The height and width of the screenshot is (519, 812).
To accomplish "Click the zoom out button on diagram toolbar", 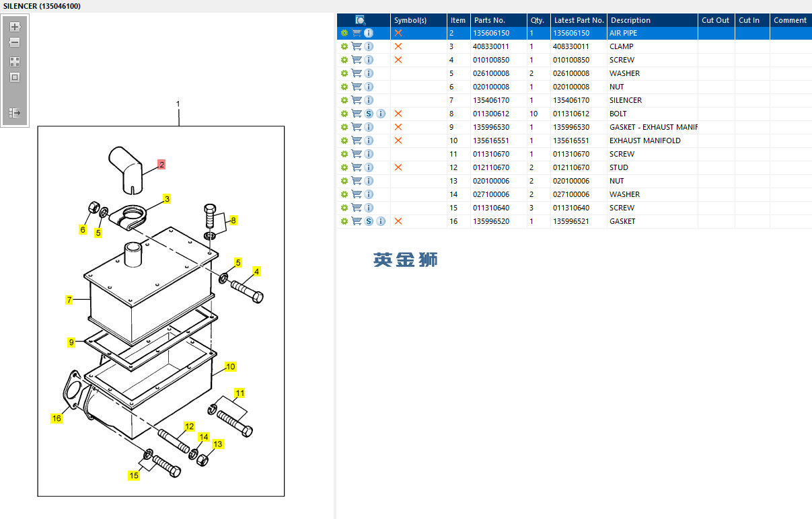I will [x=15, y=42].
